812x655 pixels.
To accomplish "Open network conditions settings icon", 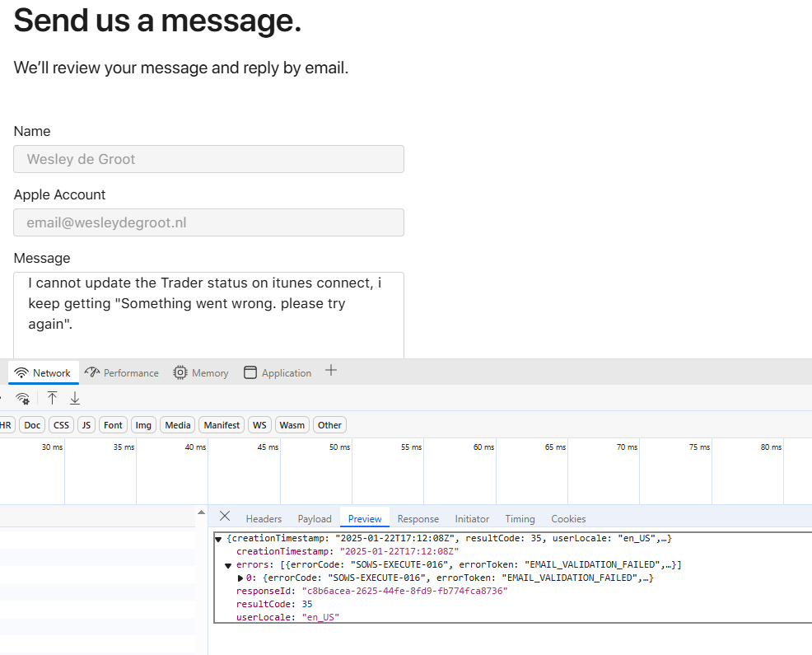I will pyautogui.click(x=23, y=399).
